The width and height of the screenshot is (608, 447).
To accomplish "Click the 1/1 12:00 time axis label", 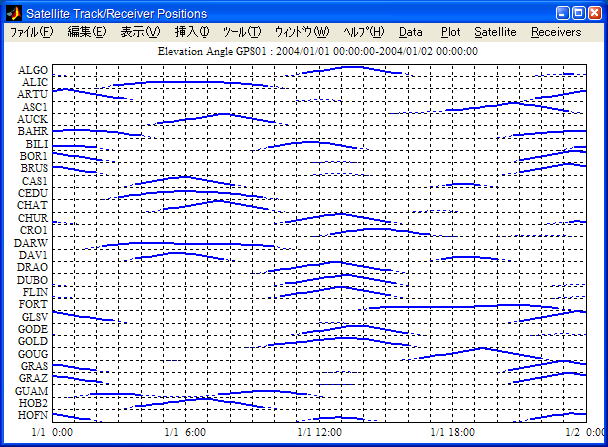I will point(320,432).
